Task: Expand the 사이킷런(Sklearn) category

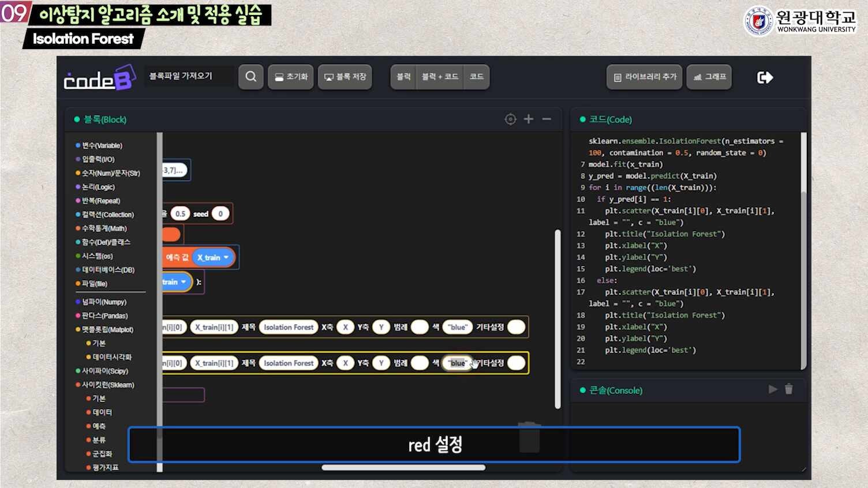Action: (x=107, y=385)
